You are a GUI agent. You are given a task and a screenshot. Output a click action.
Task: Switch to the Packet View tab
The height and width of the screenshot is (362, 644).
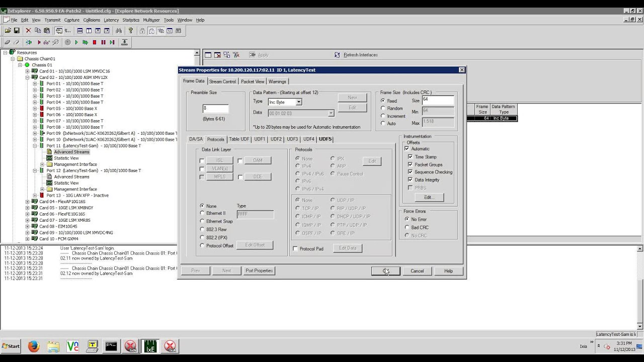[253, 81]
